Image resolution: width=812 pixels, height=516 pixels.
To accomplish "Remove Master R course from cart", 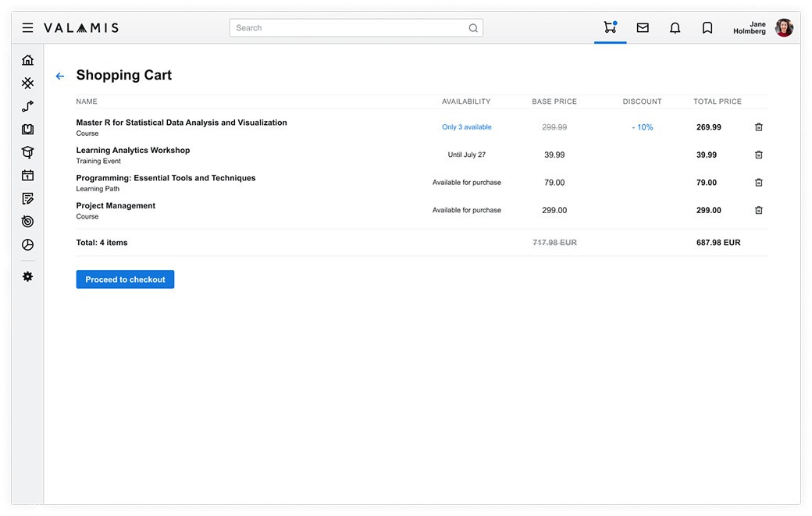I will 759,126.
